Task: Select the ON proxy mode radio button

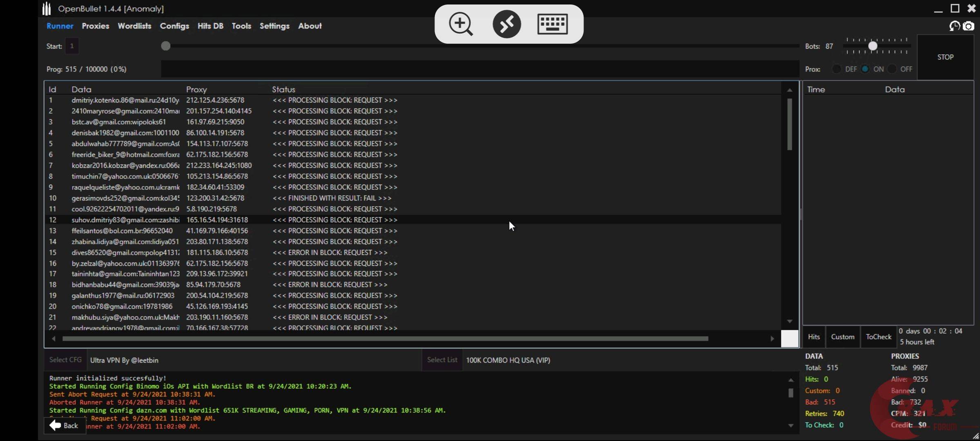Action: (865, 69)
